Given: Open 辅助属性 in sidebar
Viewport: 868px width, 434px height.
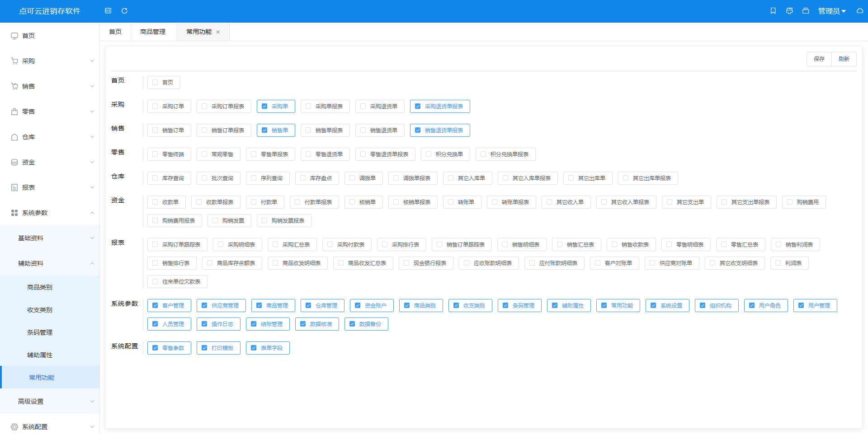Looking at the screenshot, I should (50, 355).
